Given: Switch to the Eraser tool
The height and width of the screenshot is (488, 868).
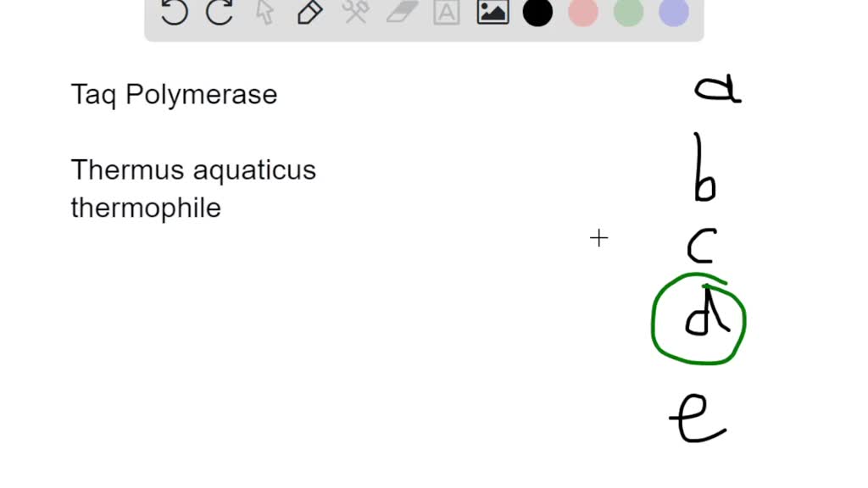Looking at the screenshot, I should [x=400, y=14].
